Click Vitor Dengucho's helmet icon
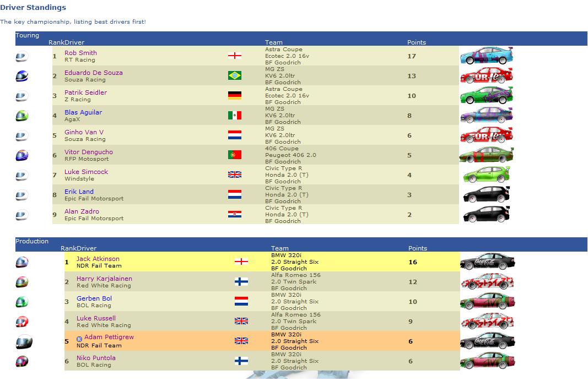The image size is (588, 381). [x=21, y=155]
